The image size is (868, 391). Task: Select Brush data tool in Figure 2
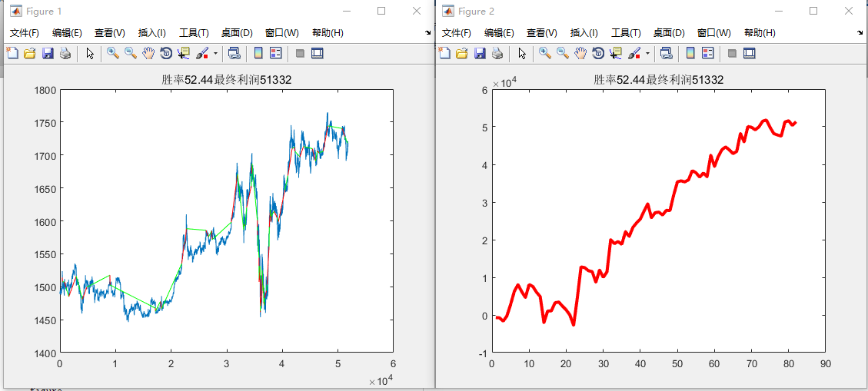tap(635, 53)
